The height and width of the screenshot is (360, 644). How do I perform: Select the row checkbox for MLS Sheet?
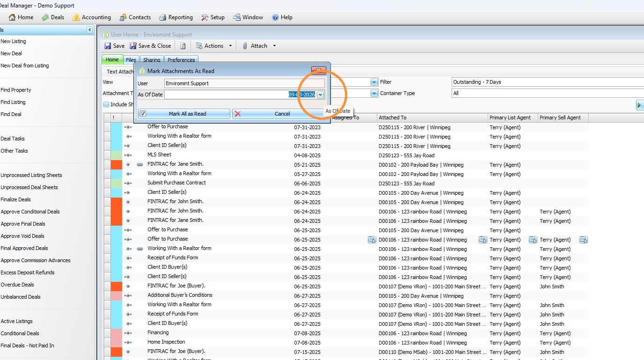(107, 155)
